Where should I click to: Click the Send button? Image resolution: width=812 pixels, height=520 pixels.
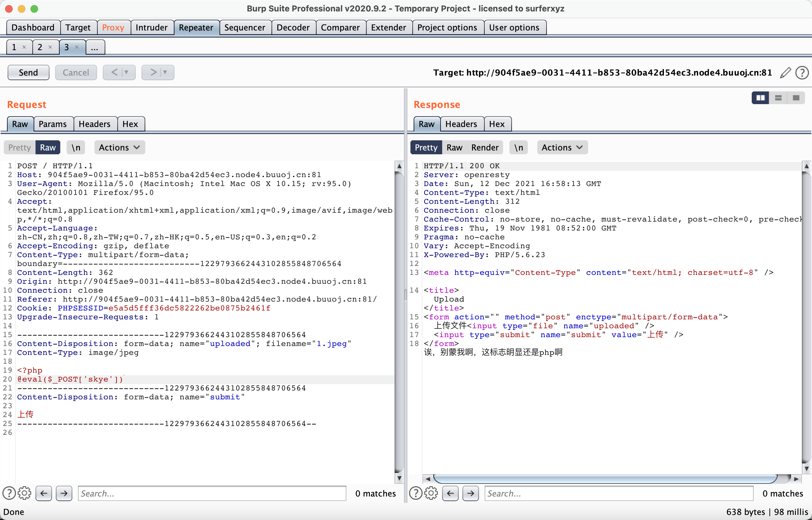point(28,72)
